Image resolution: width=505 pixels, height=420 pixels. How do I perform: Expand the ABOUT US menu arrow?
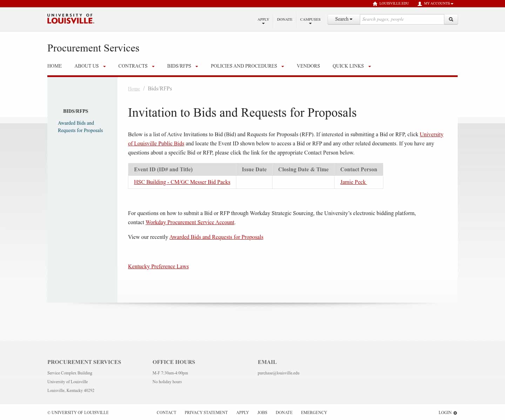pyautogui.click(x=105, y=66)
